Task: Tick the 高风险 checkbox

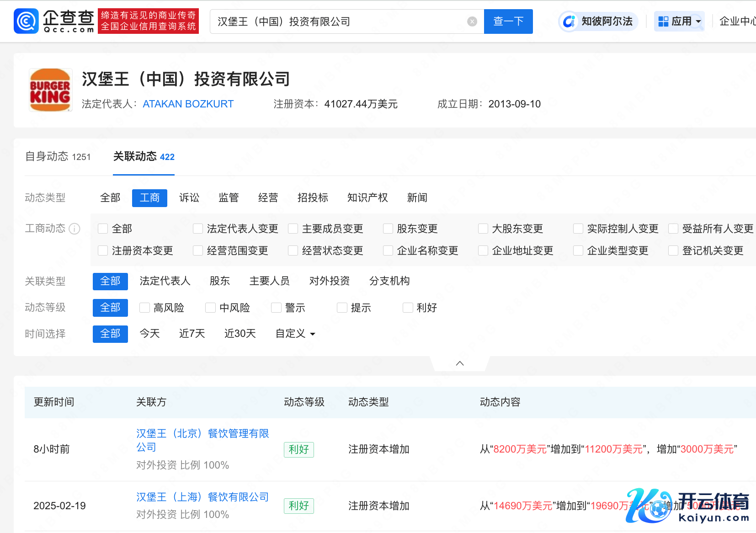Action: point(145,308)
